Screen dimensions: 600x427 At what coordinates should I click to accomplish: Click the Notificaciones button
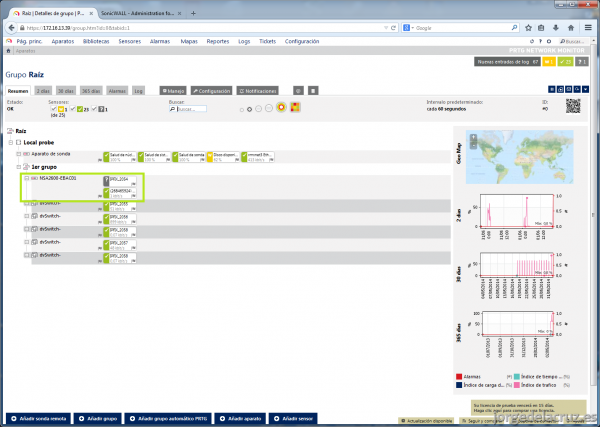tap(257, 91)
